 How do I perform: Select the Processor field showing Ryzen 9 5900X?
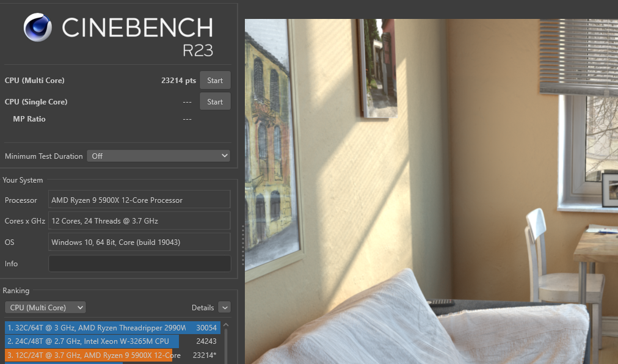tap(139, 200)
